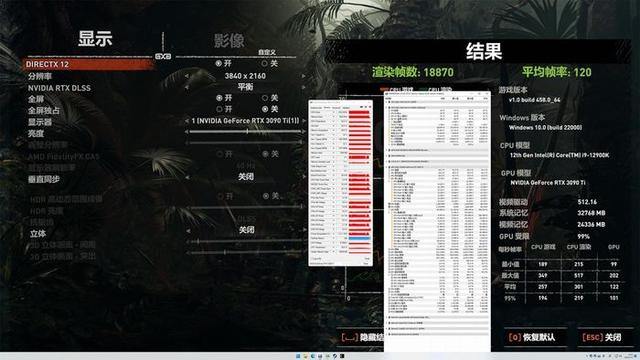The height and width of the screenshot is (360, 640).
Task: Click the 结果 panel title
Action: point(484,51)
